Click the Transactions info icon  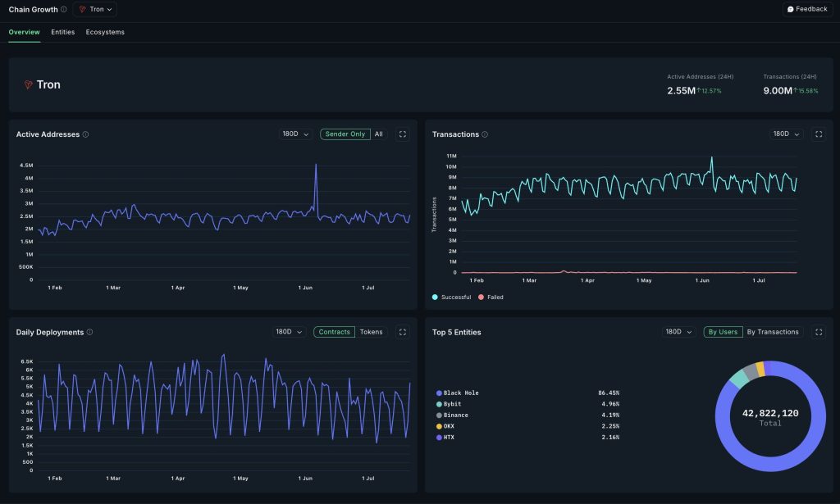485,134
